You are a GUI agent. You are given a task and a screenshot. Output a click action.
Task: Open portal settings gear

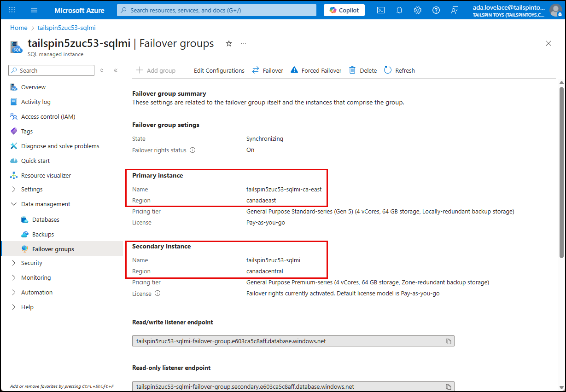click(x=417, y=10)
